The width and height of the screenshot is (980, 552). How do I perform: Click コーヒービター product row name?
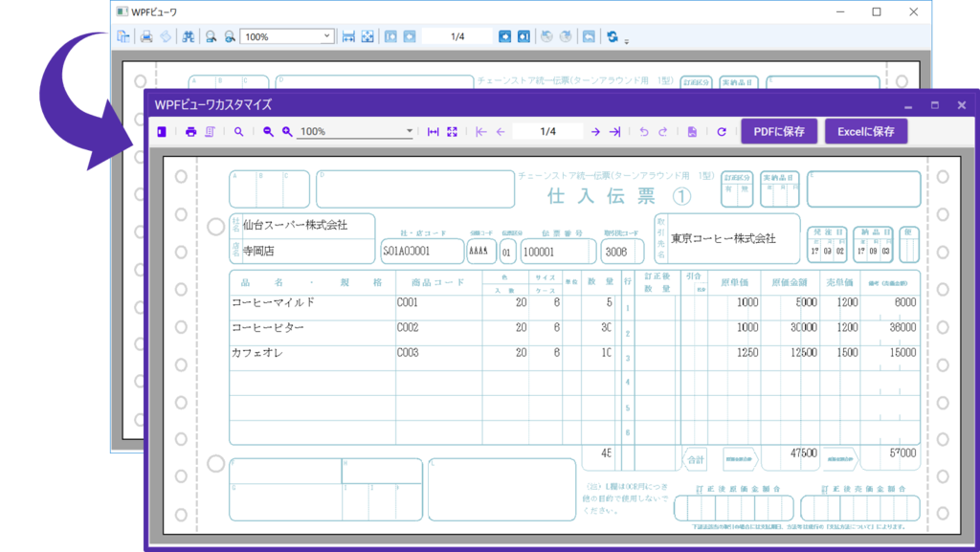pyautogui.click(x=268, y=327)
